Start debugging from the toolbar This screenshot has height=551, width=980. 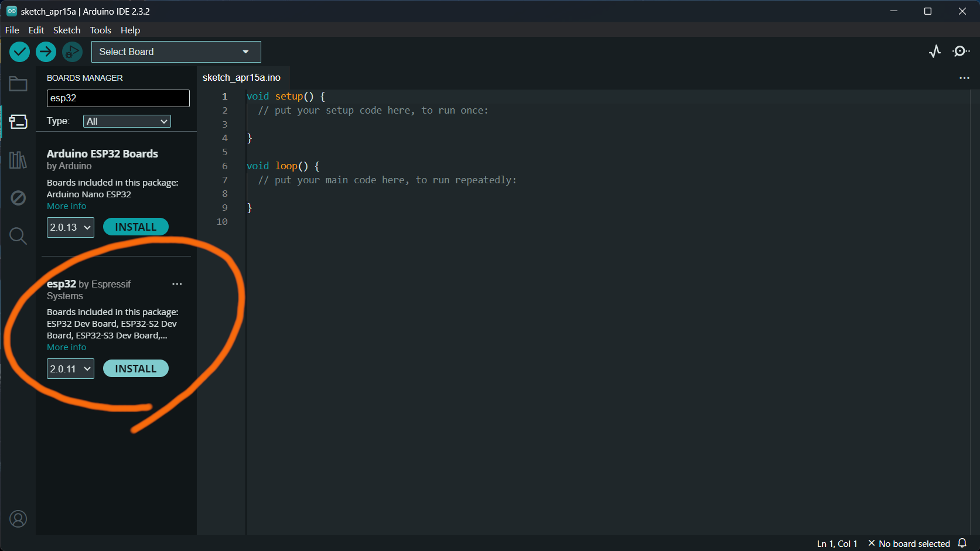[x=72, y=52]
